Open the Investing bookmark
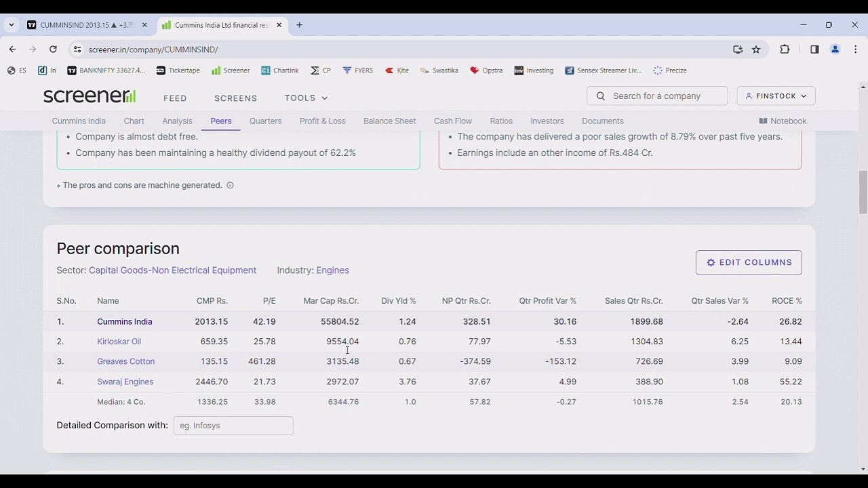Image resolution: width=868 pixels, height=488 pixels. (x=534, y=70)
